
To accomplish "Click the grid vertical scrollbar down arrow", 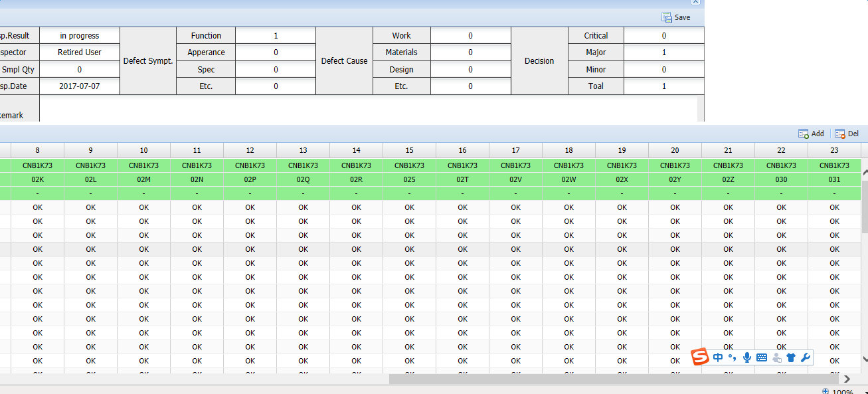I will pyautogui.click(x=864, y=359).
